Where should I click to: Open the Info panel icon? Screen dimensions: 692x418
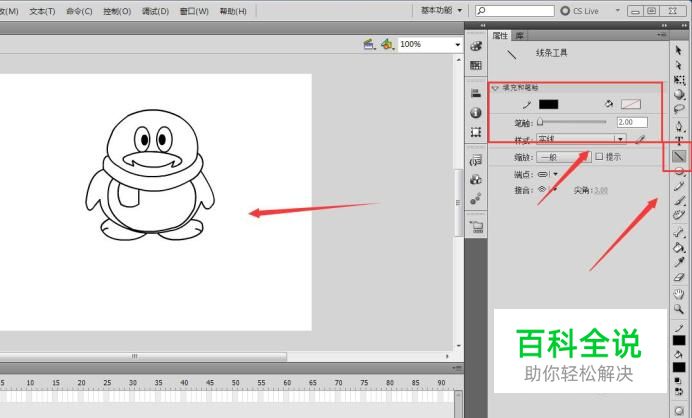point(476,113)
